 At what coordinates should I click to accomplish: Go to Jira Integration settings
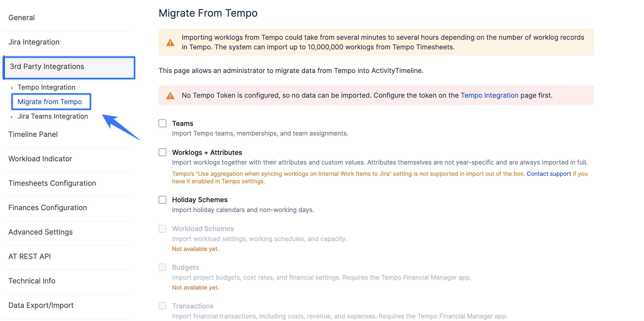pyautogui.click(x=34, y=42)
